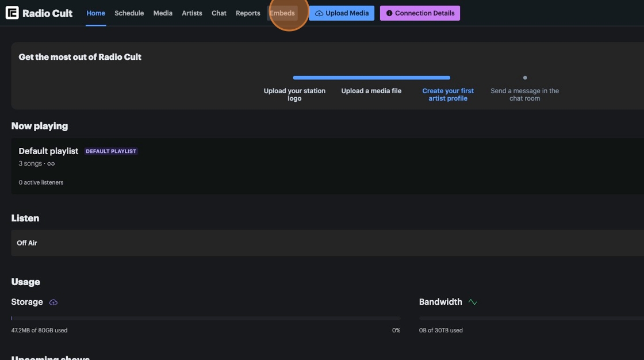Click '0 active listeners' text
This screenshot has height=360, width=644.
pyautogui.click(x=41, y=182)
